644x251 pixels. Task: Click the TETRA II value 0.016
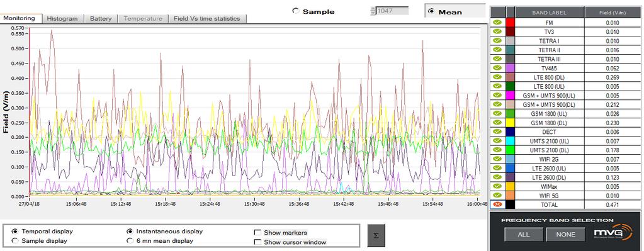coord(612,50)
